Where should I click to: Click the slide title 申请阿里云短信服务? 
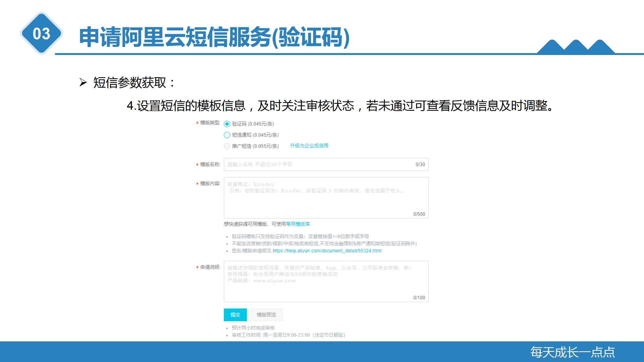point(214,37)
